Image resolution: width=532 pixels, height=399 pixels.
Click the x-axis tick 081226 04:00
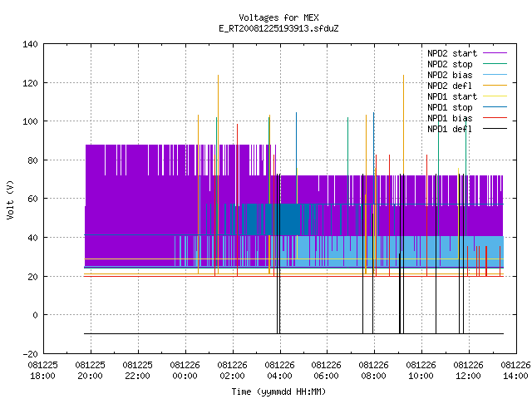pos(279,371)
